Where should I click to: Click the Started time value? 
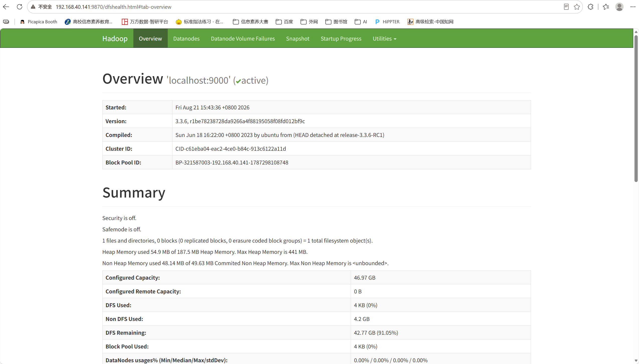[x=212, y=107]
